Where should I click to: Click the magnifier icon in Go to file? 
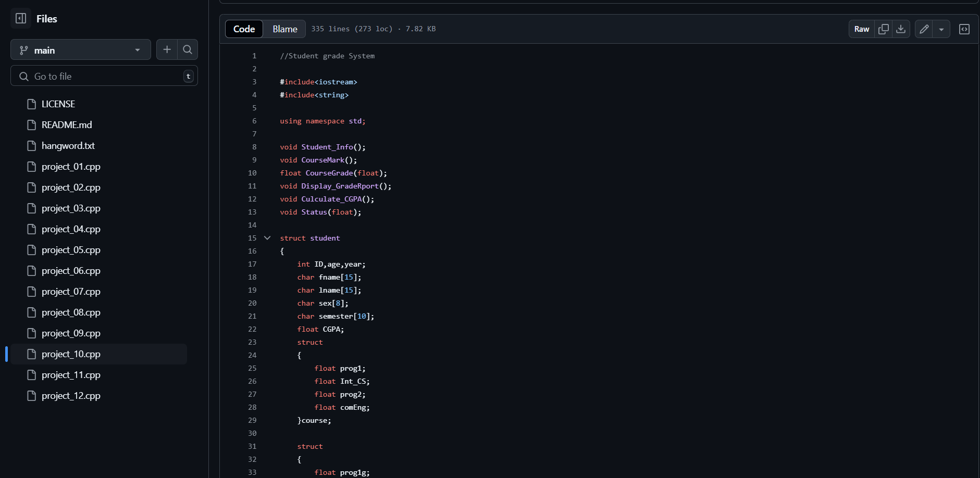[x=24, y=77]
